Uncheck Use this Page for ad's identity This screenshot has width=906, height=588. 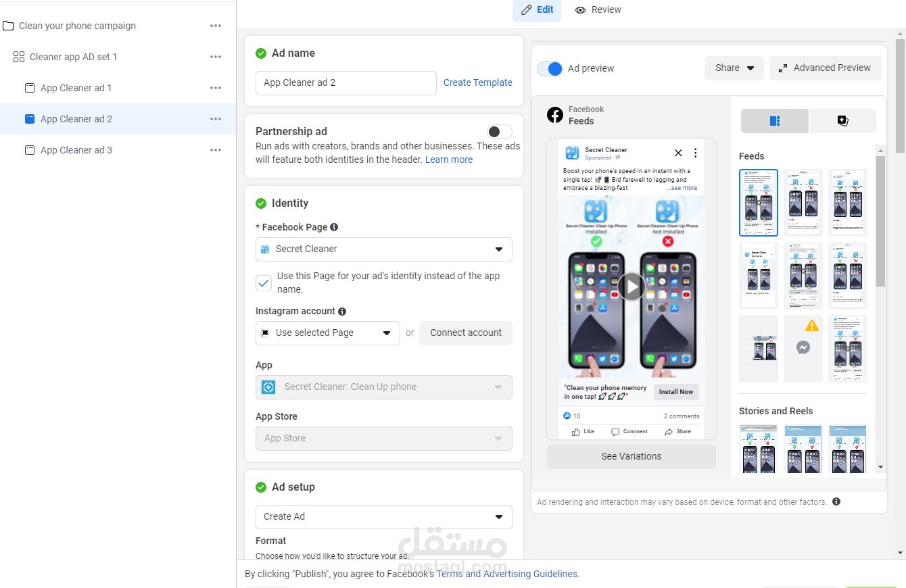click(264, 283)
